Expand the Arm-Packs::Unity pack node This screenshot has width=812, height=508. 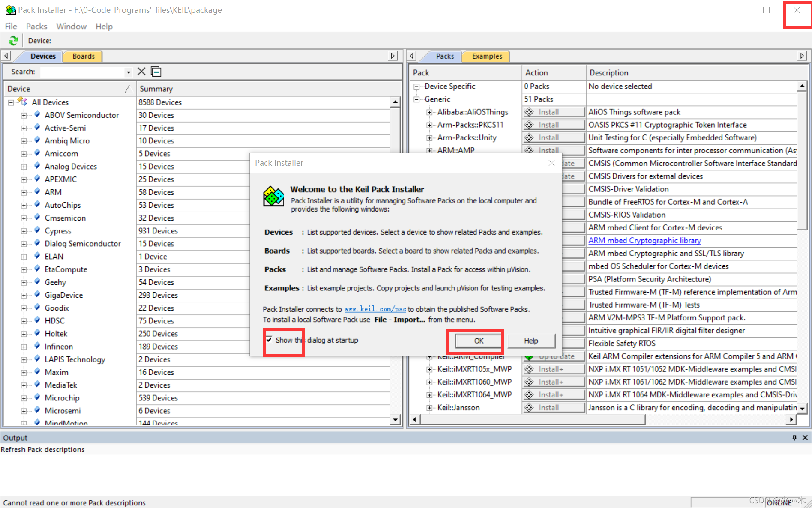click(x=429, y=138)
